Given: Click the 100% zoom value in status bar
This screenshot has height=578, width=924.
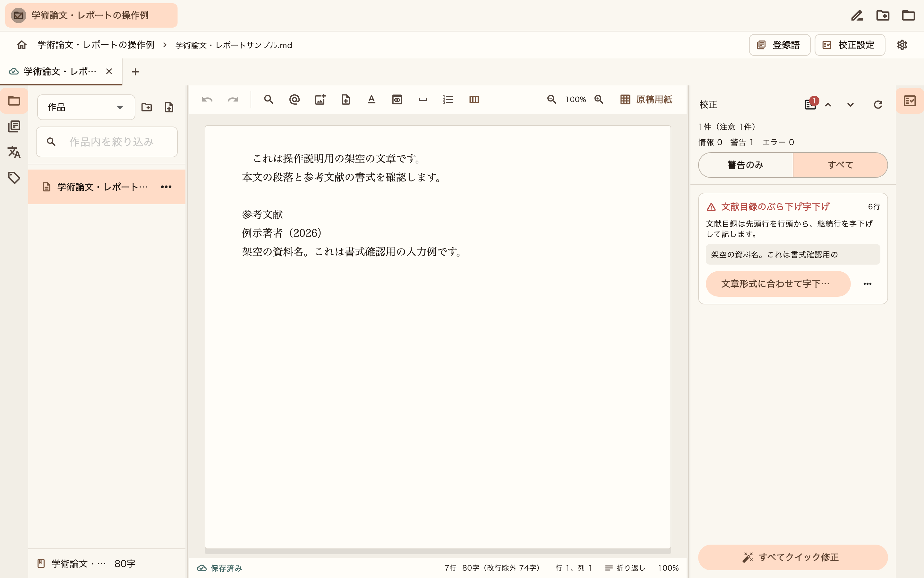Looking at the screenshot, I should (668, 568).
